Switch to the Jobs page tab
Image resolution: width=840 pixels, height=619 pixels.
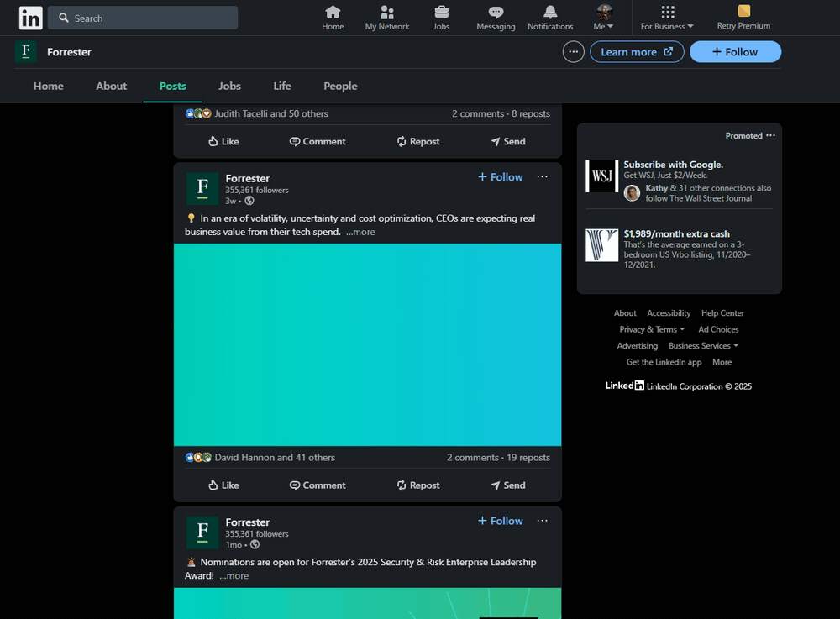pyautogui.click(x=229, y=87)
